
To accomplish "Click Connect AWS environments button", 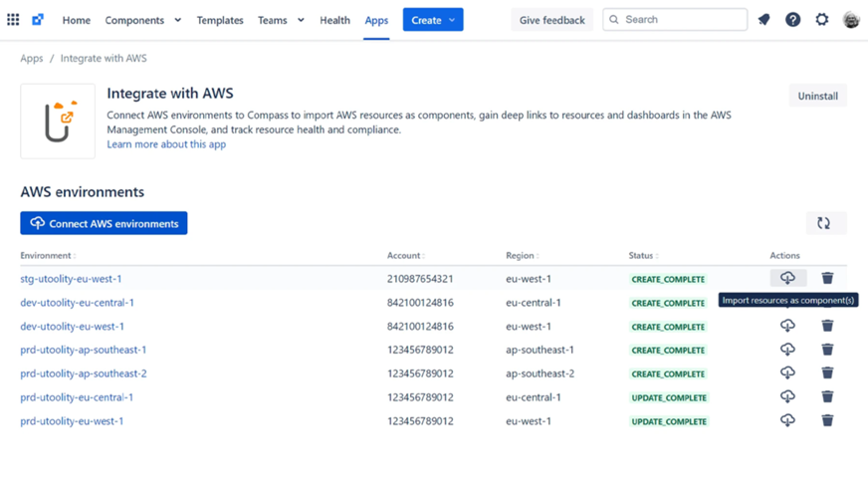I will (x=104, y=223).
